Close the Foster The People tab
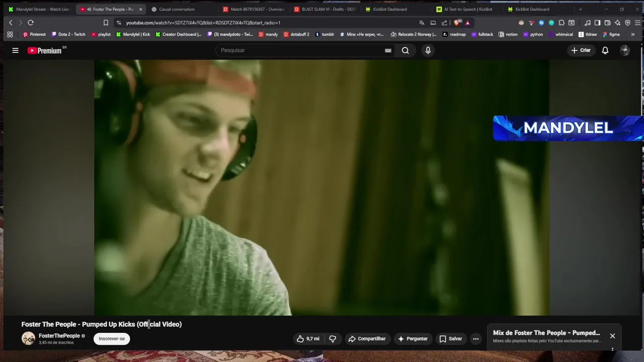644x362 pixels. coord(140,9)
